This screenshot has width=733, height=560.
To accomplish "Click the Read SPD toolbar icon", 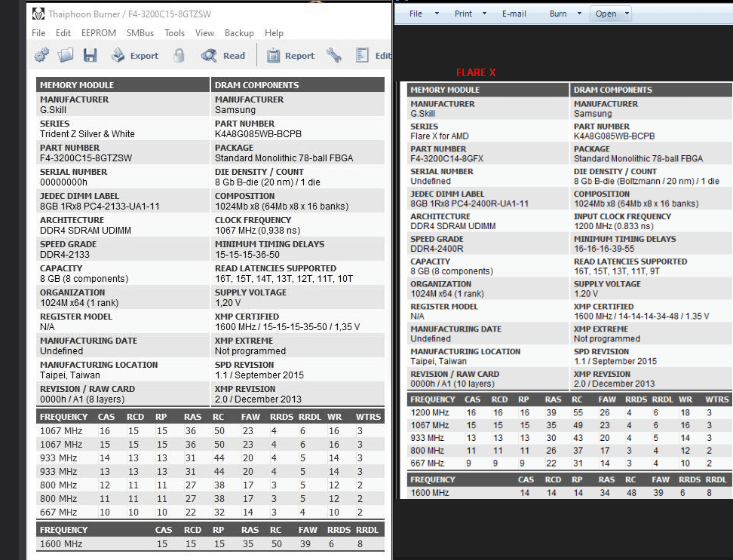I will coord(208,55).
